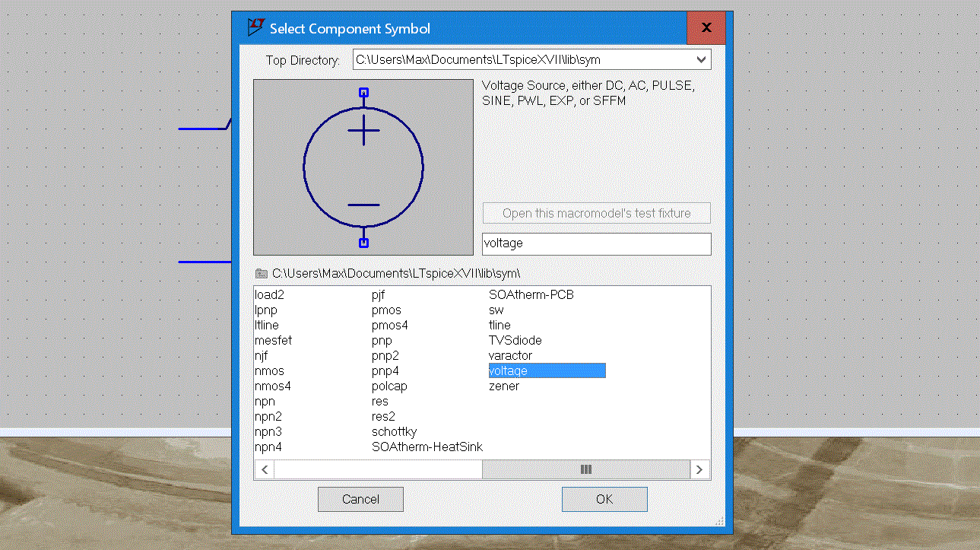Click the LTspice logo in title bar
This screenshot has width=980, height=550.
255,28
